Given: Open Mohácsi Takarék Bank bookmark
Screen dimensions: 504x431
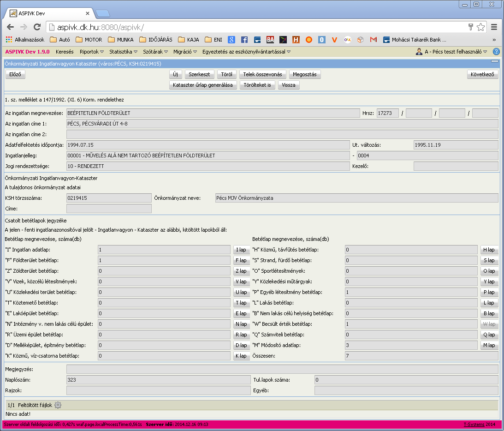Looking at the screenshot, I should point(415,40).
